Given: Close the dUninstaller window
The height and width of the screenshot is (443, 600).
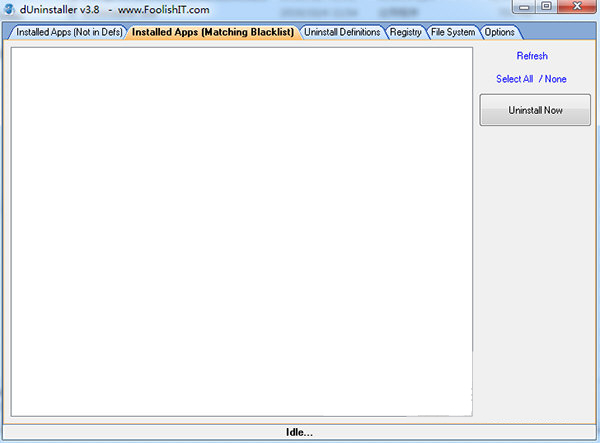Looking at the screenshot, I should pos(577,7).
